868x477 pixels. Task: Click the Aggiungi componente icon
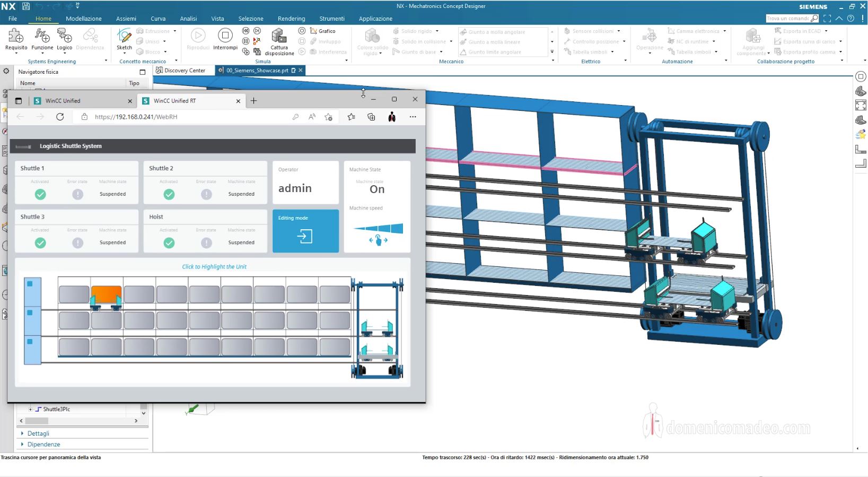point(753,36)
